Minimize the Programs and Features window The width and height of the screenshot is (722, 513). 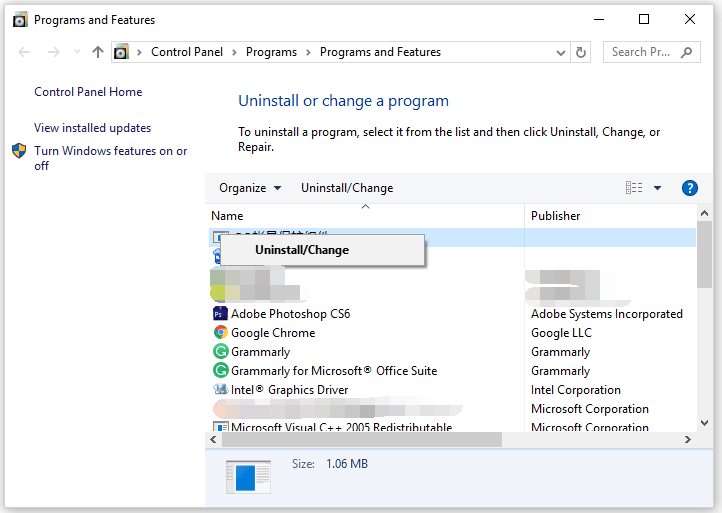point(599,19)
